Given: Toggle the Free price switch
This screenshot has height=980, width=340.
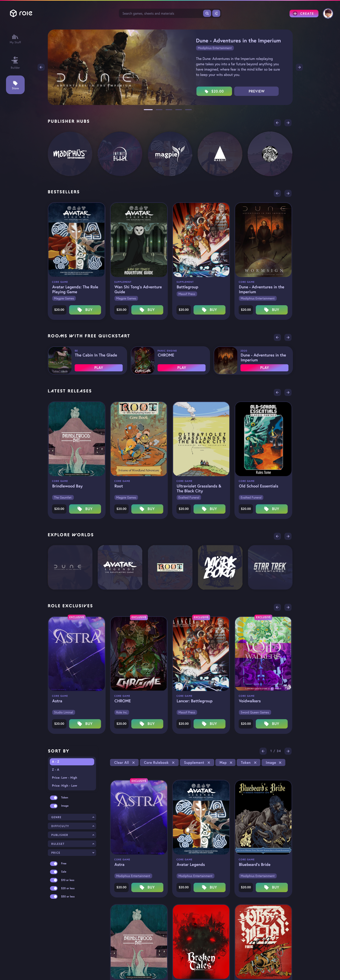Looking at the screenshot, I should (x=54, y=863).
